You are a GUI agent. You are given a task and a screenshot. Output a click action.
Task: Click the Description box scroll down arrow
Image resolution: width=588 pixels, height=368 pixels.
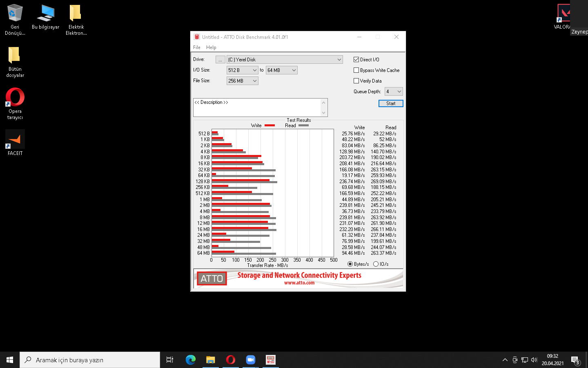[x=324, y=113]
